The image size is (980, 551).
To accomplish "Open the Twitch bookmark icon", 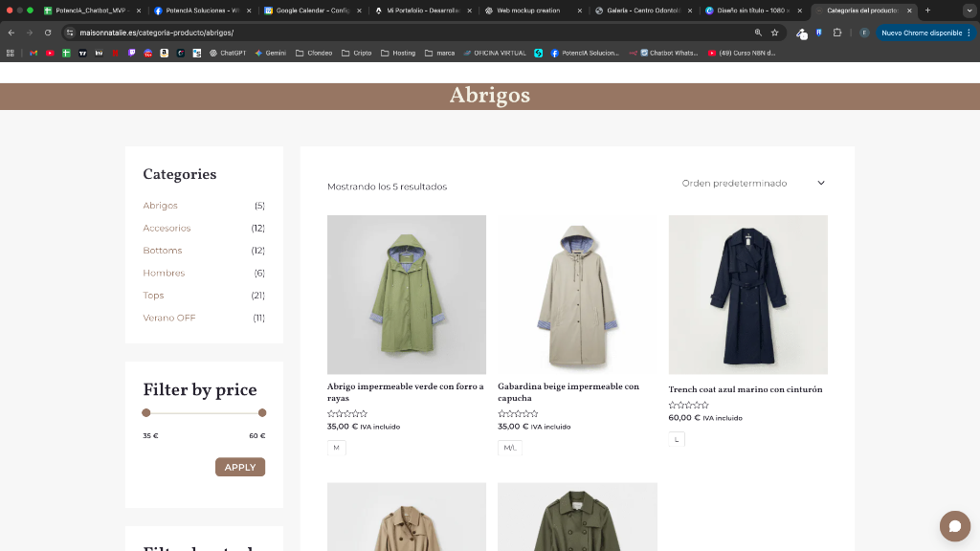I will pyautogui.click(x=130, y=53).
